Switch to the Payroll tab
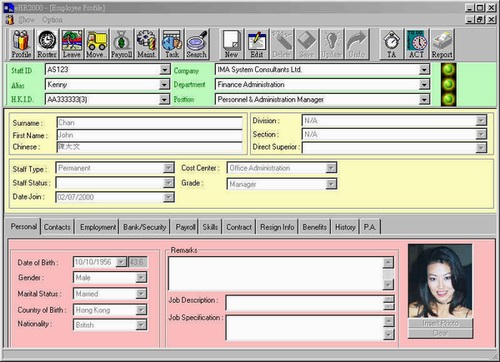 click(x=185, y=227)
